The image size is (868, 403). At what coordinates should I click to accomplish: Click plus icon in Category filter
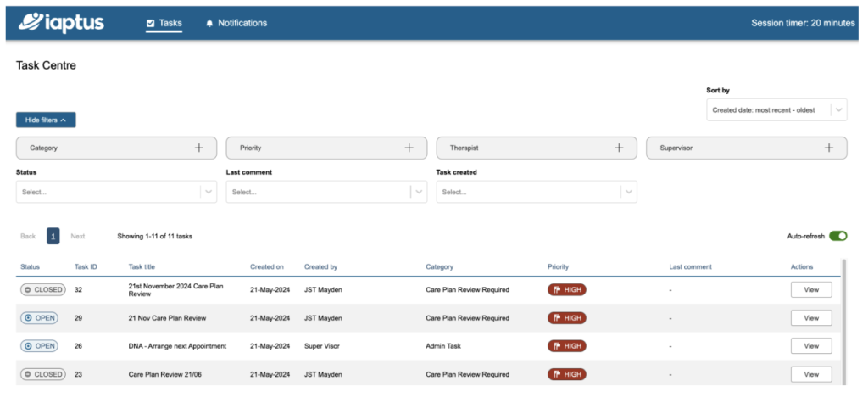click(199, 148)
